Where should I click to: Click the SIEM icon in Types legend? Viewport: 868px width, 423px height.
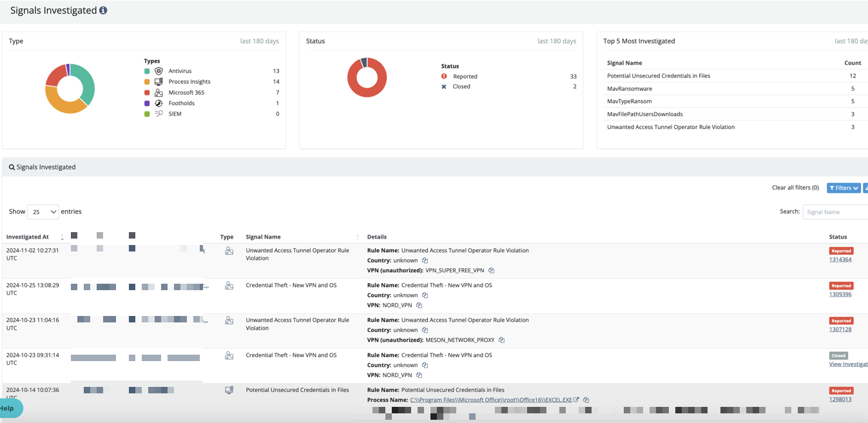159,114
